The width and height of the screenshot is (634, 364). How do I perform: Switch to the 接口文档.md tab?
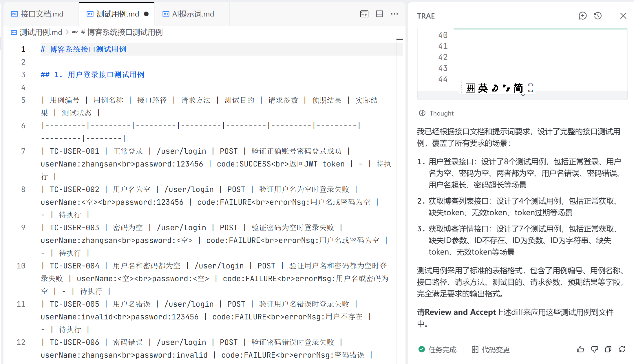[x=41, y=14]
